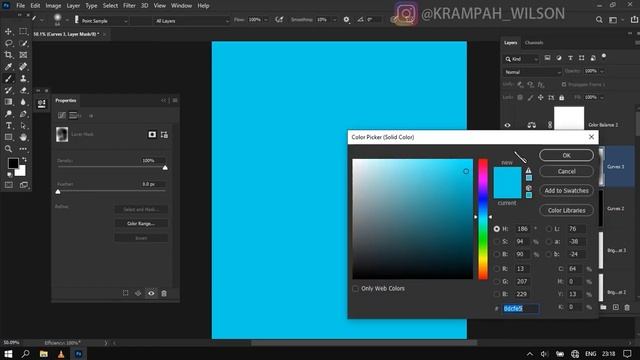Select the Zoom tool in toolbar

pos(8,149)
